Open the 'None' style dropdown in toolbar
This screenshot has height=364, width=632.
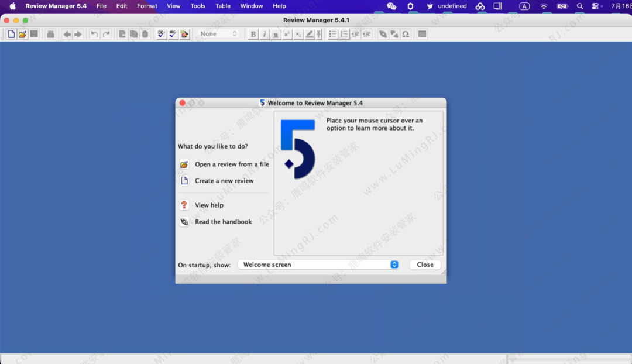tap(218, 34)
